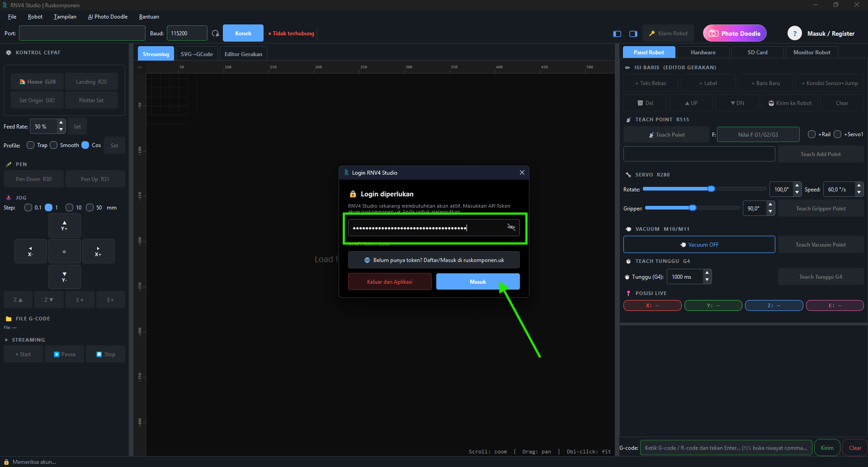Image resolution: width=868 pixels, height=467 pixels.
Task: Toggle the right panel layout icon
Action: point(633,33)
